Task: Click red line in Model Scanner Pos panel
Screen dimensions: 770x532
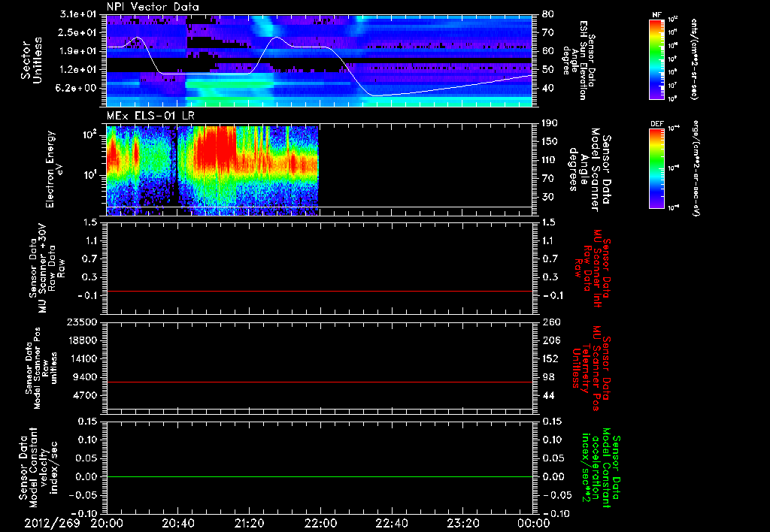Action: [x=319, y=382]
